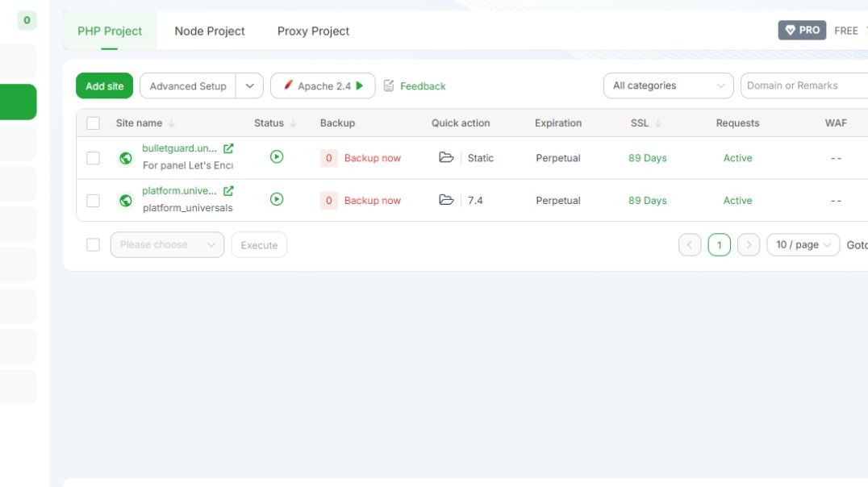The height and width of the screenshot is (487, 868).
Task: Select all sites via header checkbox
Action: click(91, 123)
